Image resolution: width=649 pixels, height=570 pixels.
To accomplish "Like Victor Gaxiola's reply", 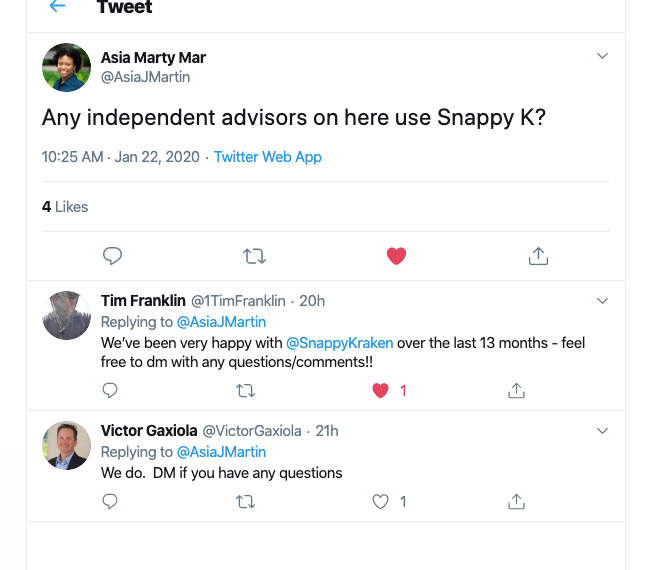I will click(x=380, y=501).
